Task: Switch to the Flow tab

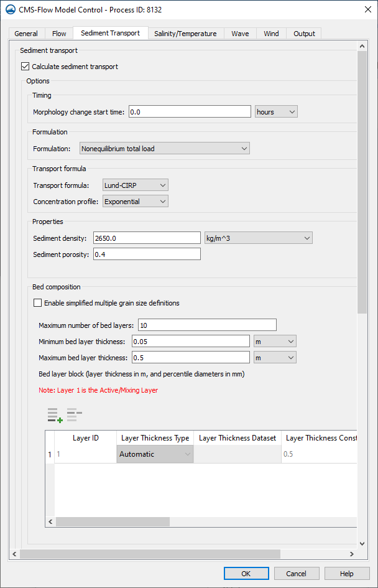Action: (59, 34)
